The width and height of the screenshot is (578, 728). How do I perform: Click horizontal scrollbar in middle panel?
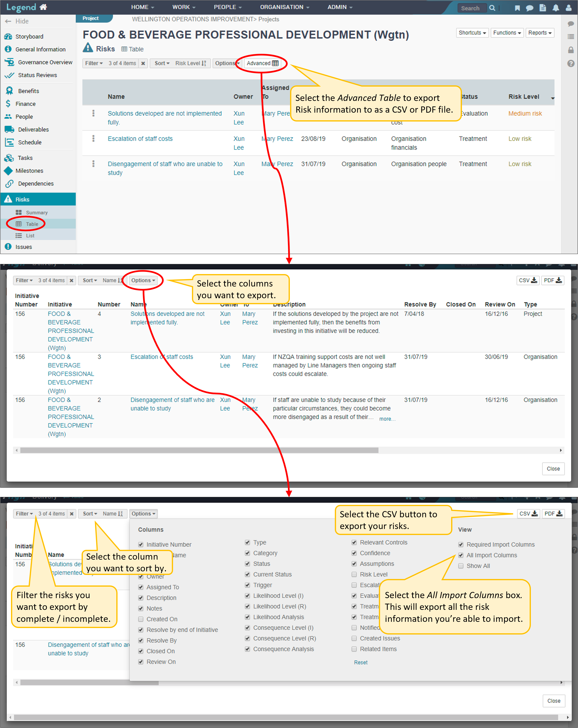199,450
